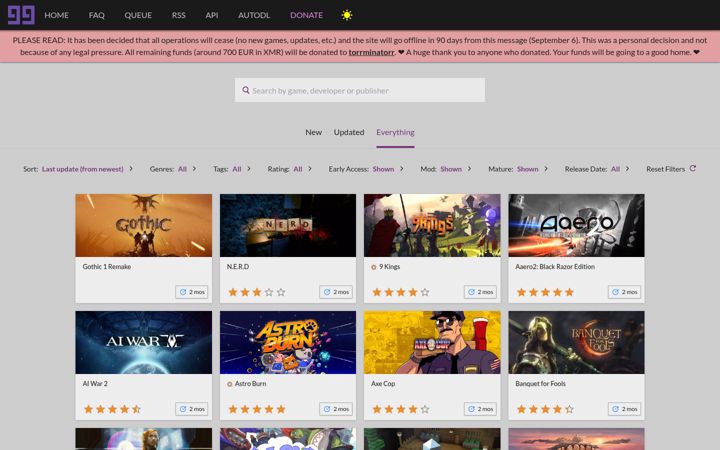720x450 pixels.
Task: Expand the Tags filter
Action: click(x=232, y=169)
